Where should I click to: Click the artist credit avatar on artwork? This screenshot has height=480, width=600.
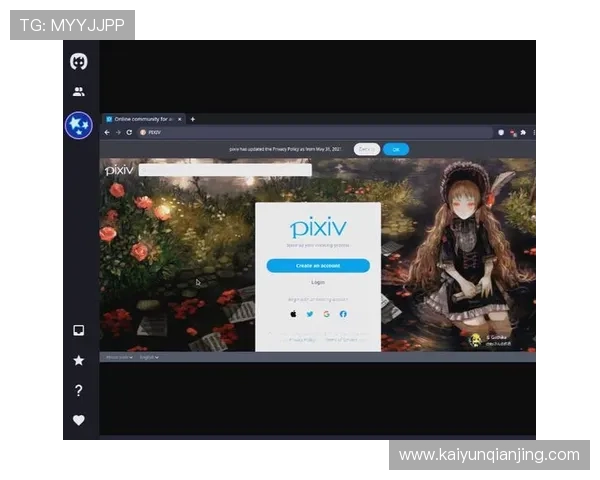(476, 340)
